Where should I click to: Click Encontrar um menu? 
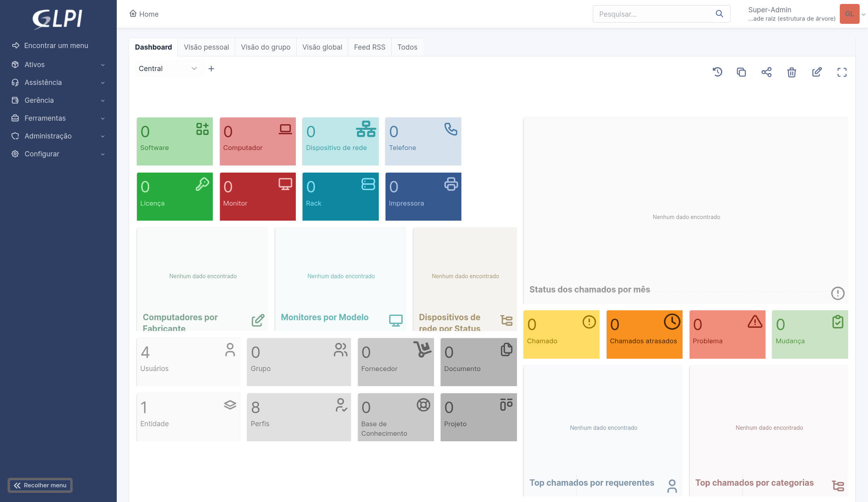(56, 46)
